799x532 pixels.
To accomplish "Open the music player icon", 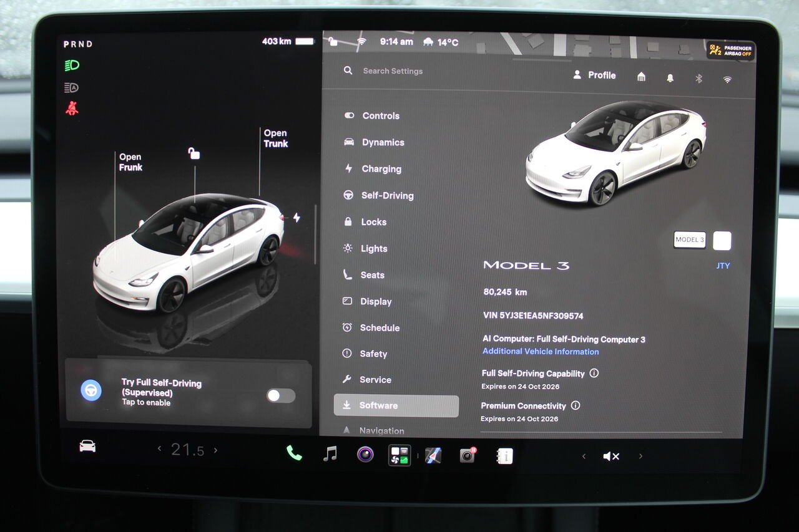I will click(330, 453).
